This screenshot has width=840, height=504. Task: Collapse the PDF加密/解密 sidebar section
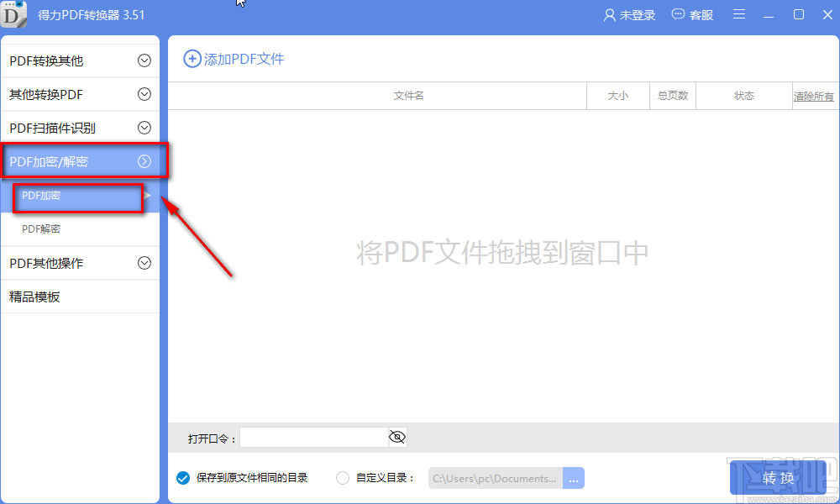80,161
